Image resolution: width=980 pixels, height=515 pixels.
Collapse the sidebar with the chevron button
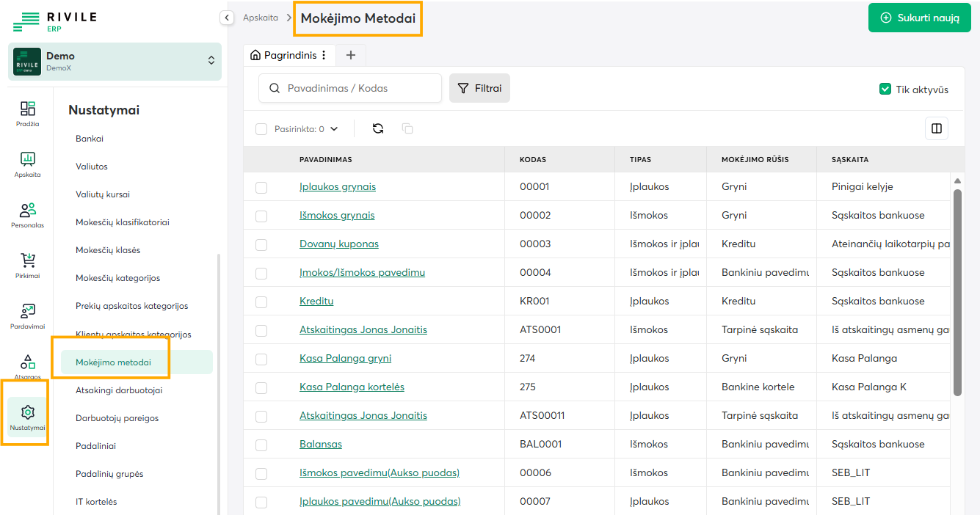pyautogui.click(x=227, y=18)
